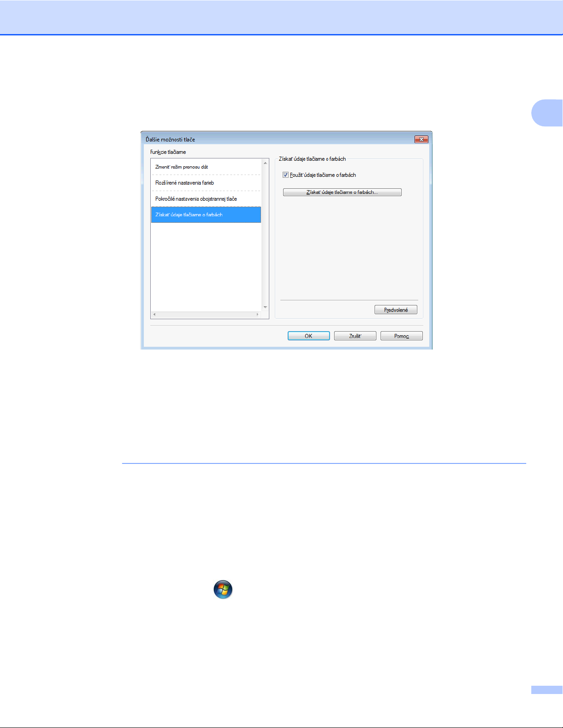563x728 pixels.
Task: Click the function list scroll up arrow
Action: click(x=265, y=163)
